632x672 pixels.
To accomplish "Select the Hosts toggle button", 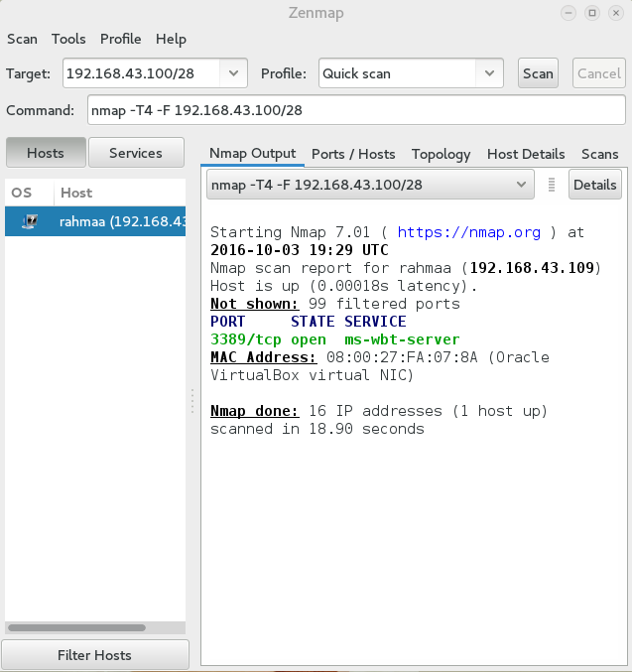I will 46,153.
